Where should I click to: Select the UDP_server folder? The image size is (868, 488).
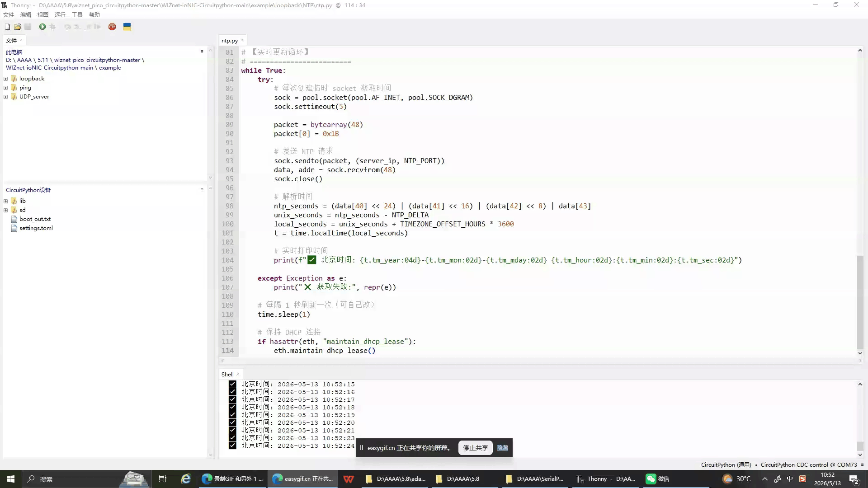(x=34, y=97)
